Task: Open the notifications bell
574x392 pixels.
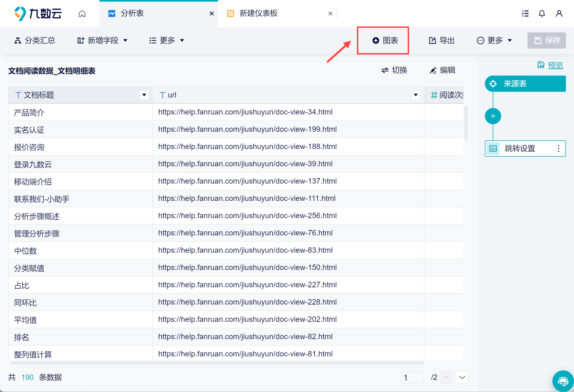Action: pyautogui.click(x=542, y=13)
